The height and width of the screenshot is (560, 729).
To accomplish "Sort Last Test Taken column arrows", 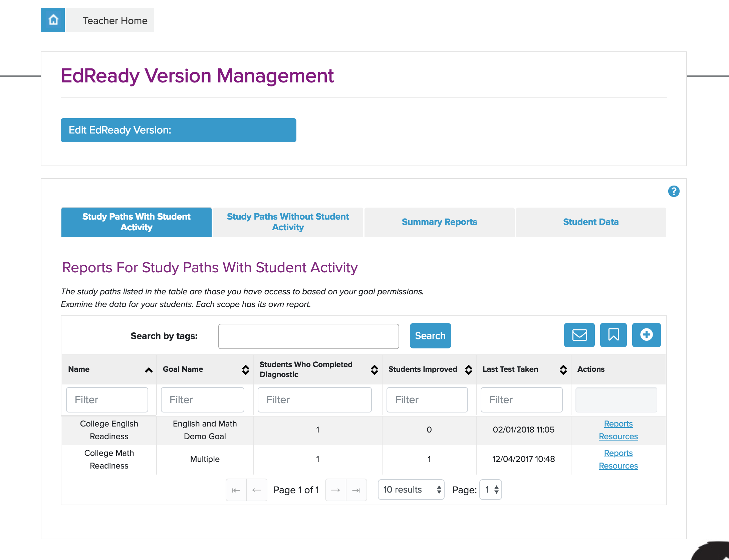I will coord(563,370).
